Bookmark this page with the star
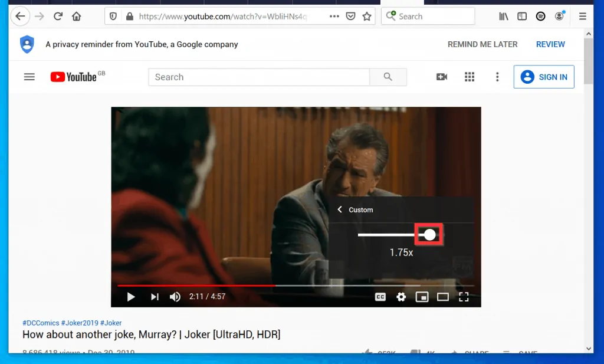Image resolution: width=604 pixels, height=364 pixels. pos(367,17)
